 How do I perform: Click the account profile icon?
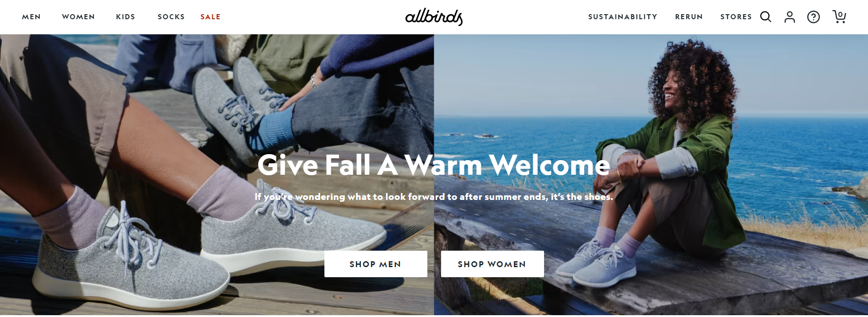(789, 17)
